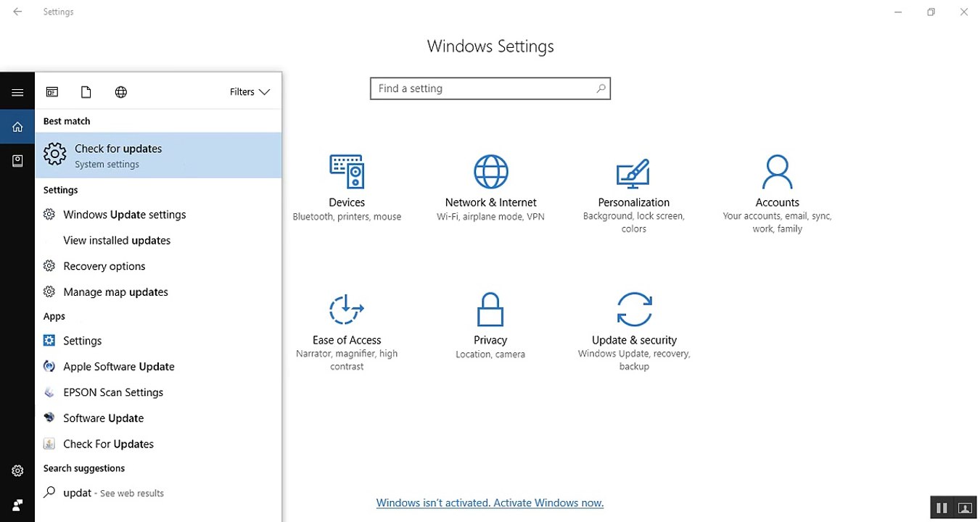This screenshot has height=522, width=980.
Task: Open Update & security settings
Action: (x=634, y=332)
